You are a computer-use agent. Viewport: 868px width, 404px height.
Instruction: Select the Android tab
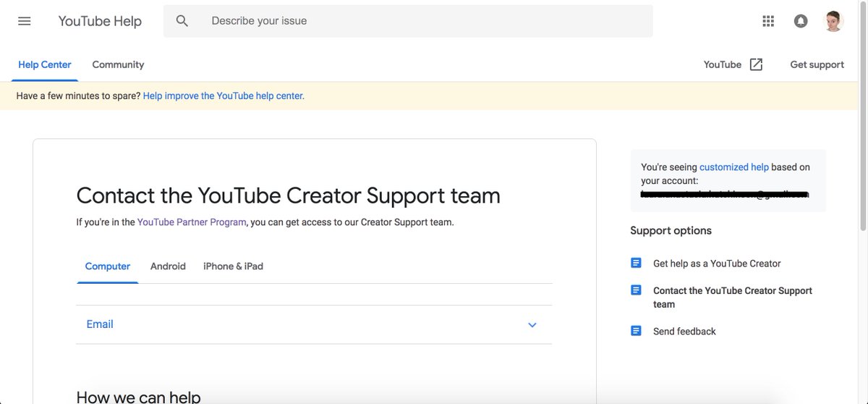[168, 266]
